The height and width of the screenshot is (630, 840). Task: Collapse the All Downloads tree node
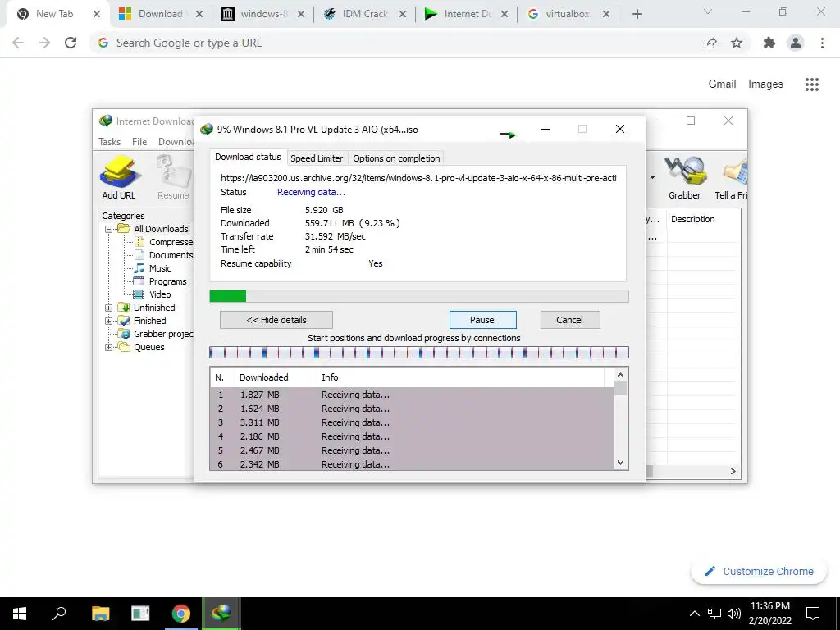click(x=109, y=229)
